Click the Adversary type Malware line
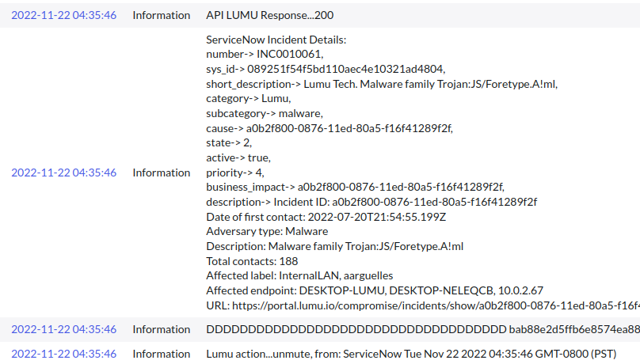Image resolution: width=640 pixels, height=364 pixels. click(267, 231)
